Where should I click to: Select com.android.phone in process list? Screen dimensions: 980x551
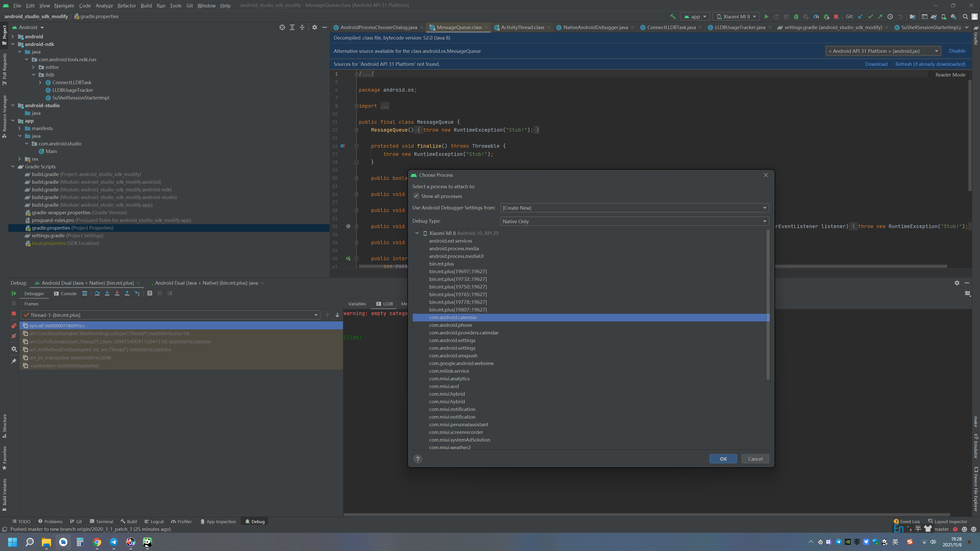pyautogui.click(x=450, y=325)
